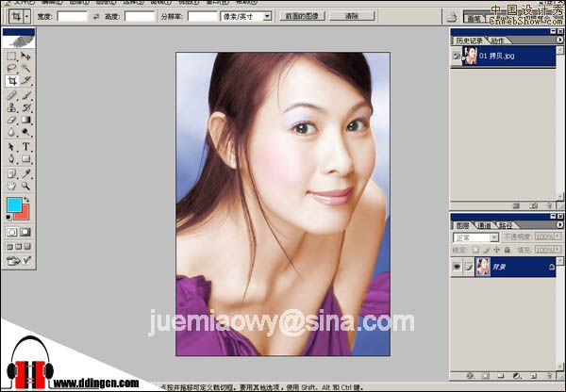Select the Notes tool
This screenshot has height=392, width=566.
(11, 173)
